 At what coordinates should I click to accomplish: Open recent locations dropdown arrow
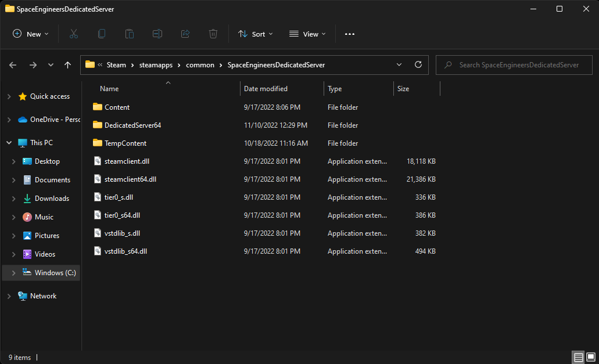pyautogui.click(x=51, y=65)
